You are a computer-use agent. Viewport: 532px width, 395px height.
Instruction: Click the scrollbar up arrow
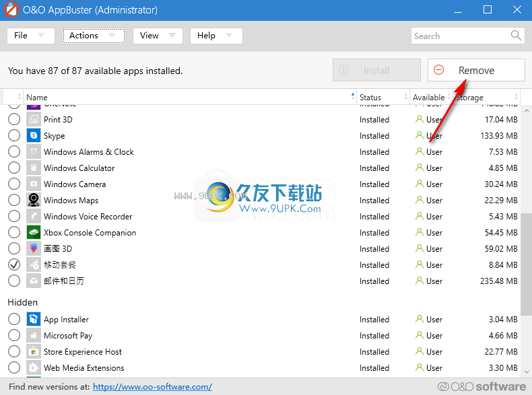[x=526, y=110]
